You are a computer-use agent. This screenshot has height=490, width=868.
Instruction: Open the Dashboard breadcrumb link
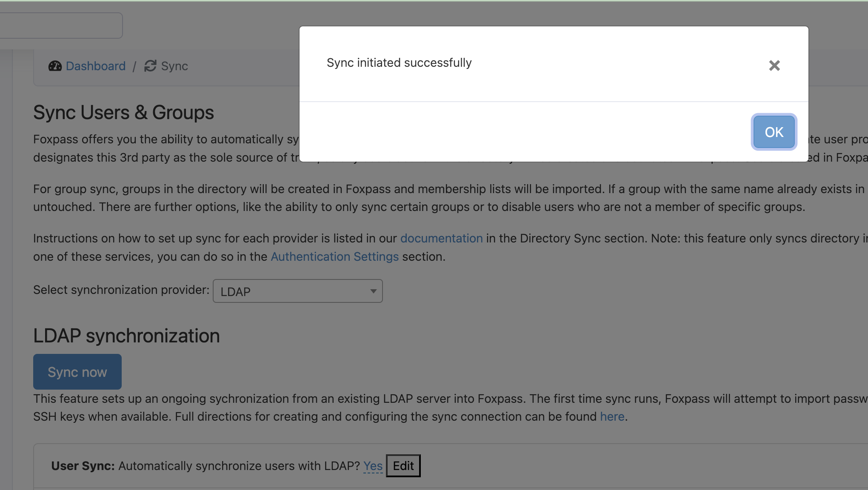[96, 66]
